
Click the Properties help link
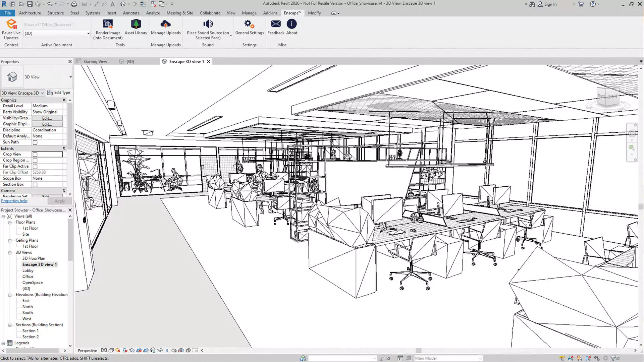[14, 201]
